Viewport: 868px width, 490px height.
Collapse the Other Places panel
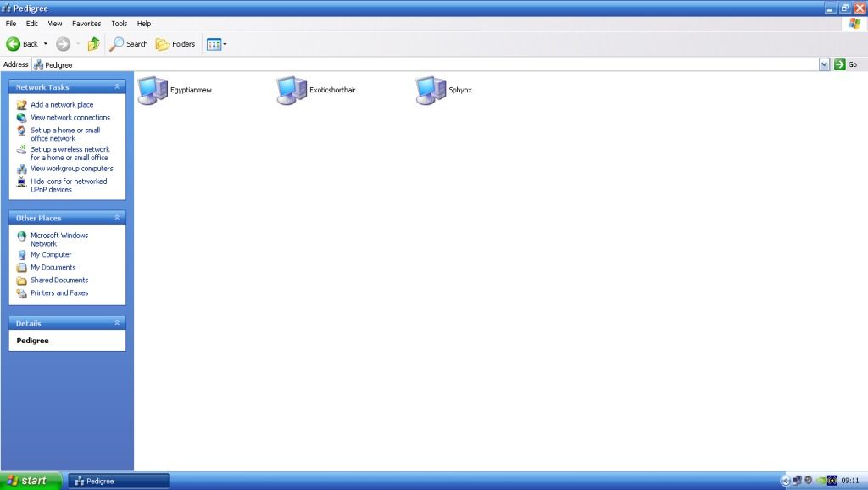[x=117, y=218]
